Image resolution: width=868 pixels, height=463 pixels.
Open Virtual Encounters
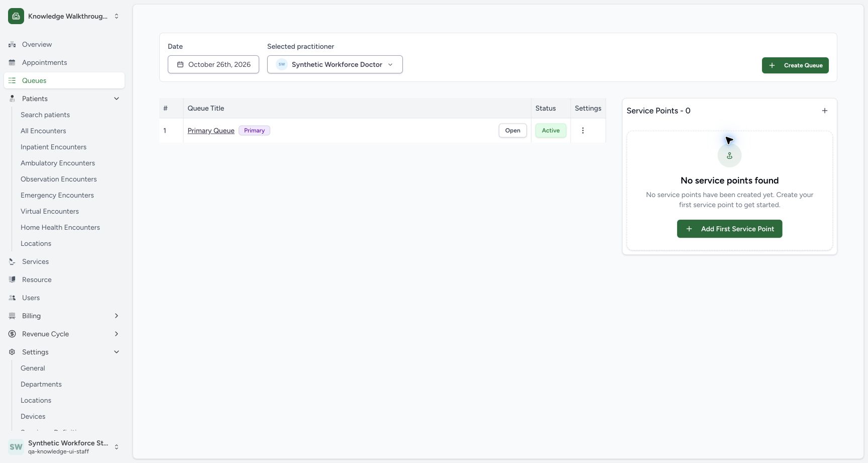[50, 211]
